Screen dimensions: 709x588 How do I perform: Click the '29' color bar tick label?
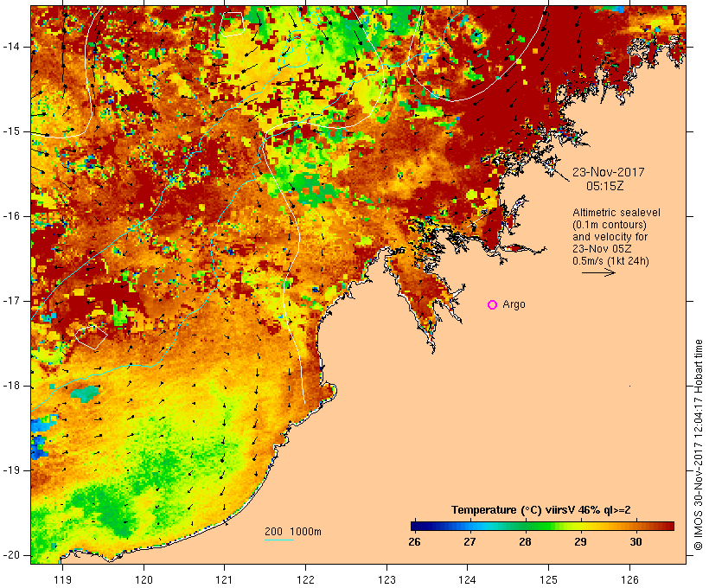click(580, 542)
